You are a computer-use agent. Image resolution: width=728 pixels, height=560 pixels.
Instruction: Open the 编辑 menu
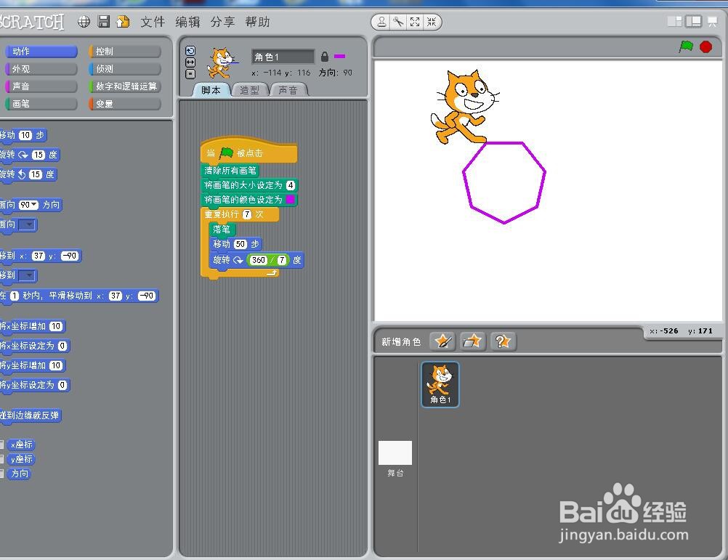187,22
